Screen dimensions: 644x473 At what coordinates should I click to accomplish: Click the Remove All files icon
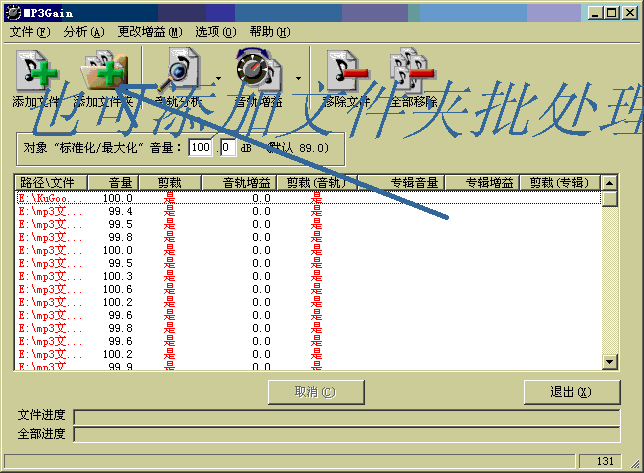click(412, 69)
